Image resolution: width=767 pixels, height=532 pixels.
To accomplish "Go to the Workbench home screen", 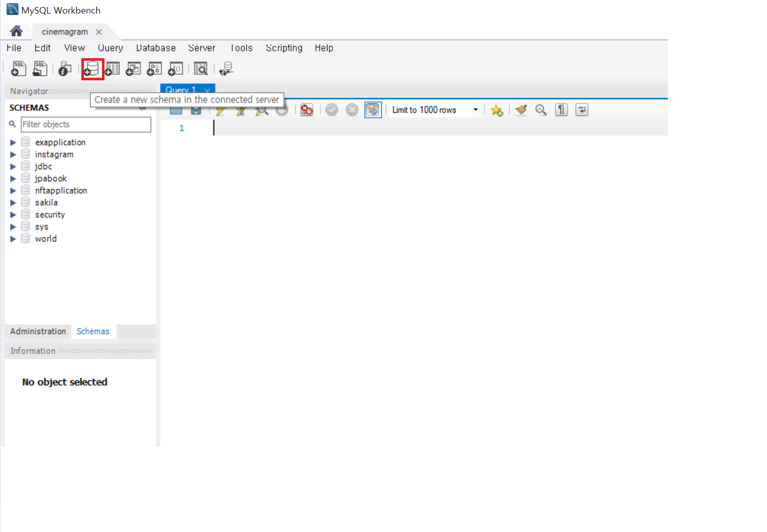I will click(x=16, y=31).
